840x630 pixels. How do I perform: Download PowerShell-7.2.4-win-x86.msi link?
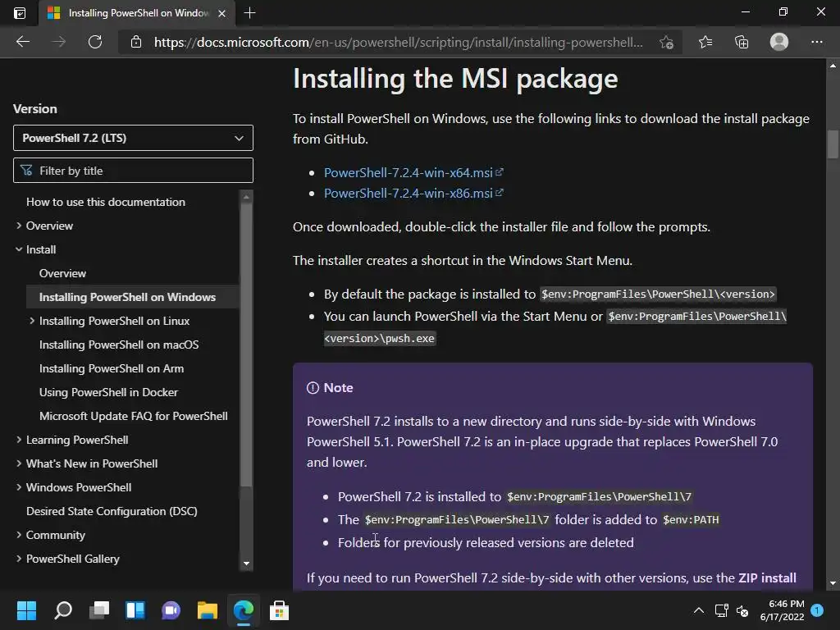coord(413,193)
